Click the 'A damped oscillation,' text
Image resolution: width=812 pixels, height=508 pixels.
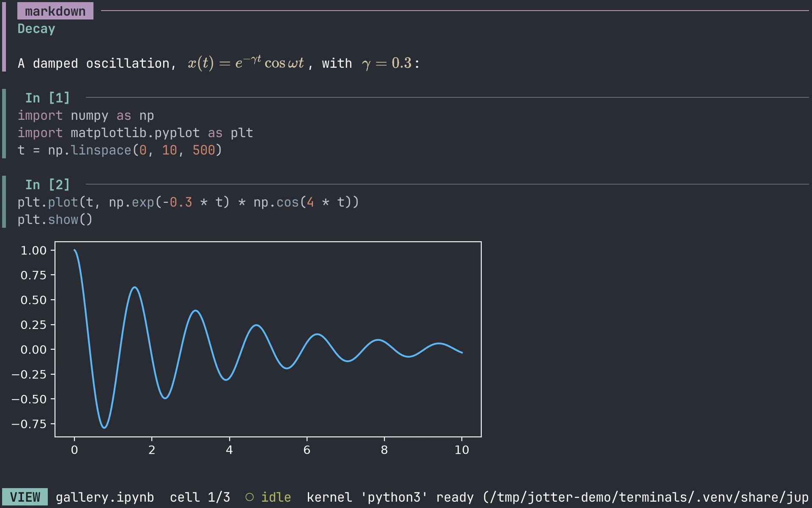click(x=97, y=63)
